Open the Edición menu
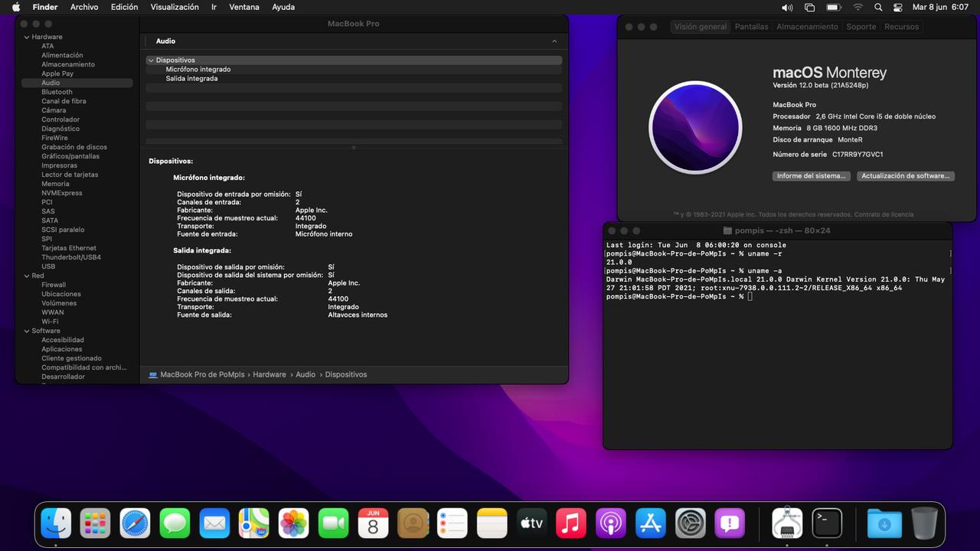Image resolution: width=980 pixels, height=551 pixels. tap(125, 7)
